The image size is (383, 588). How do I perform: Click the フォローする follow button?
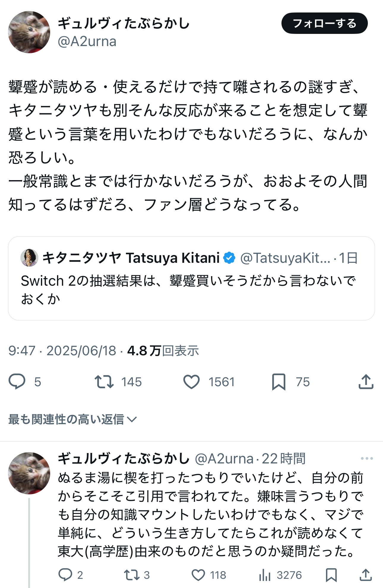tap(324, 23)
